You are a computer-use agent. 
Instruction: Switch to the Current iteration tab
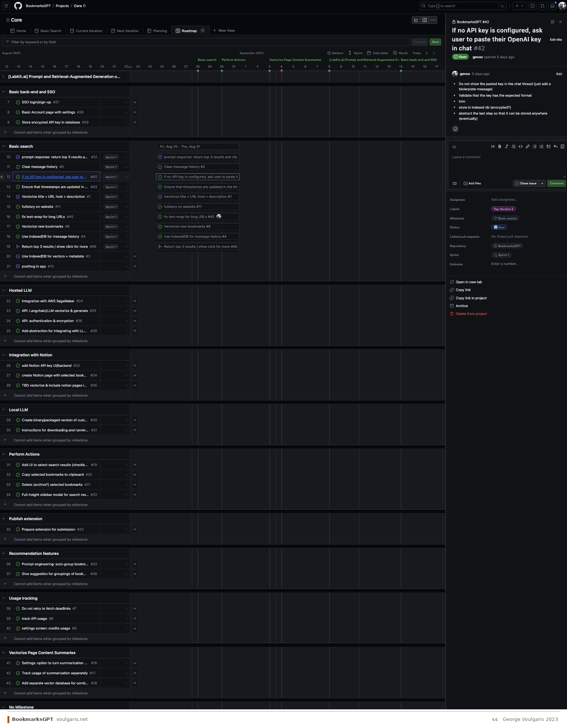(86, 31)
